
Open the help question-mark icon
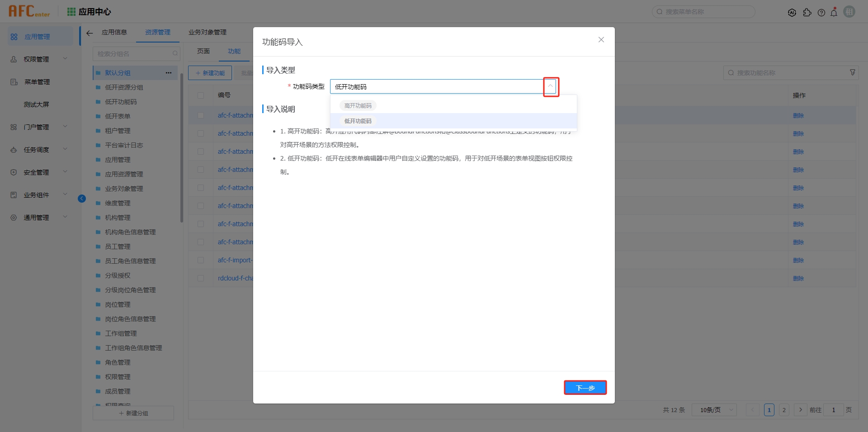point(821,12)
